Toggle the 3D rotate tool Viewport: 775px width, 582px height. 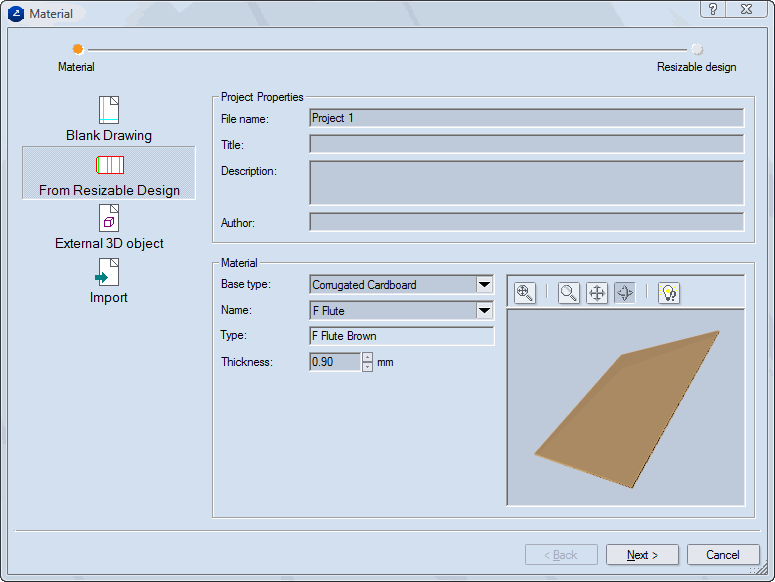click(625, 293)
